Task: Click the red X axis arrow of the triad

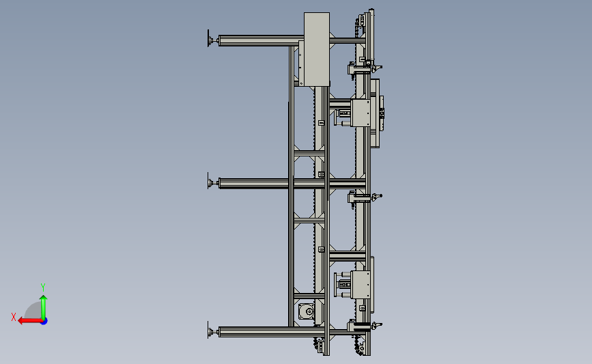Action: [x=30, y=321]
